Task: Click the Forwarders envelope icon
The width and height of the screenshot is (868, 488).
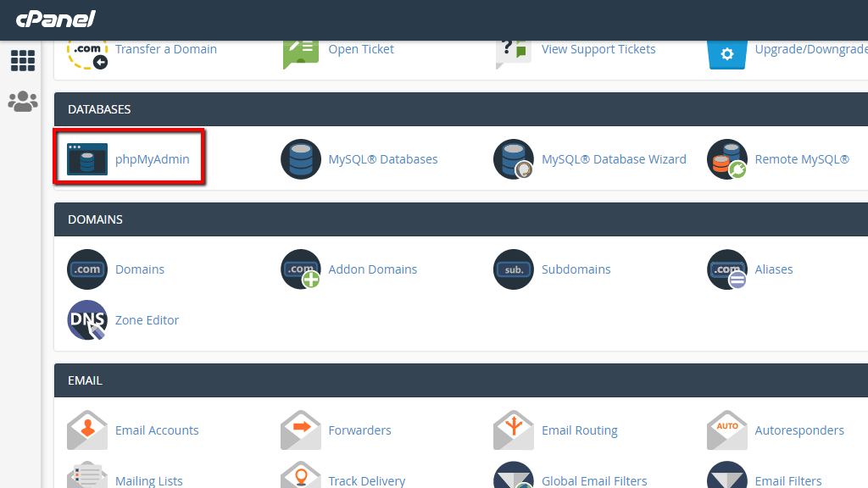Action: [x=301, y=430]
